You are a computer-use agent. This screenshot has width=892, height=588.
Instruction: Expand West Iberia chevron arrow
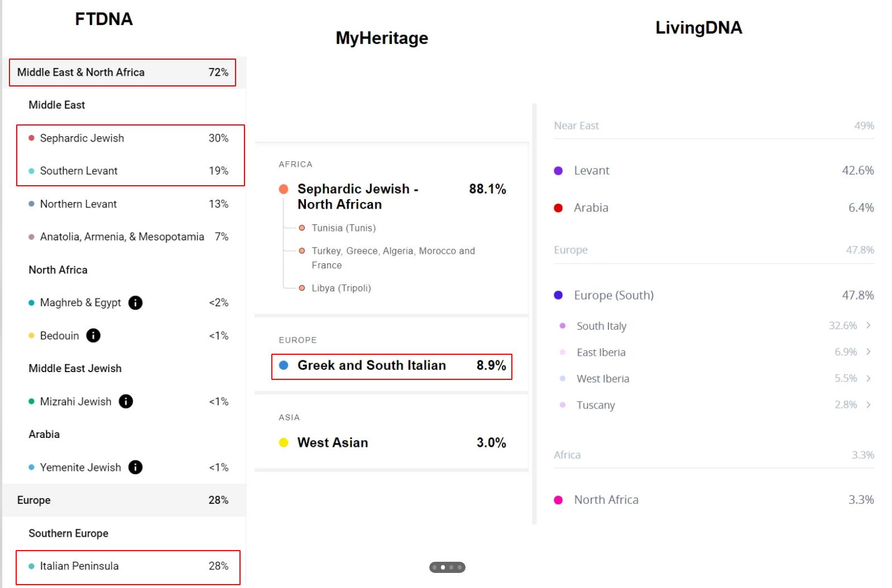pyautogui.click(x=869, y=378)
